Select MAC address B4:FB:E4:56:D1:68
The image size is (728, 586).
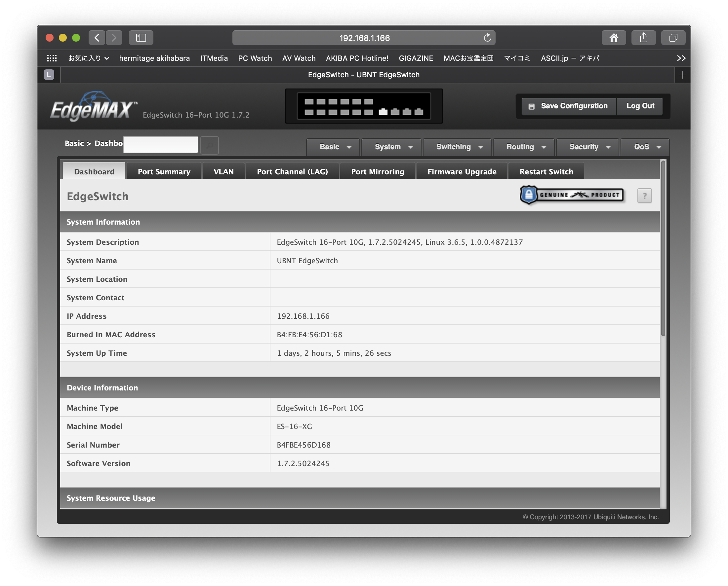click(x=309, y=335)
